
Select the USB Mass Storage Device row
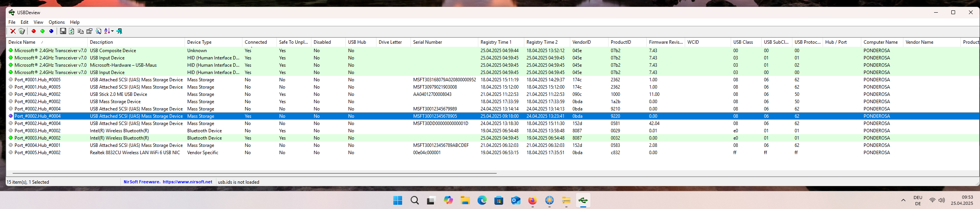(493, 102)
